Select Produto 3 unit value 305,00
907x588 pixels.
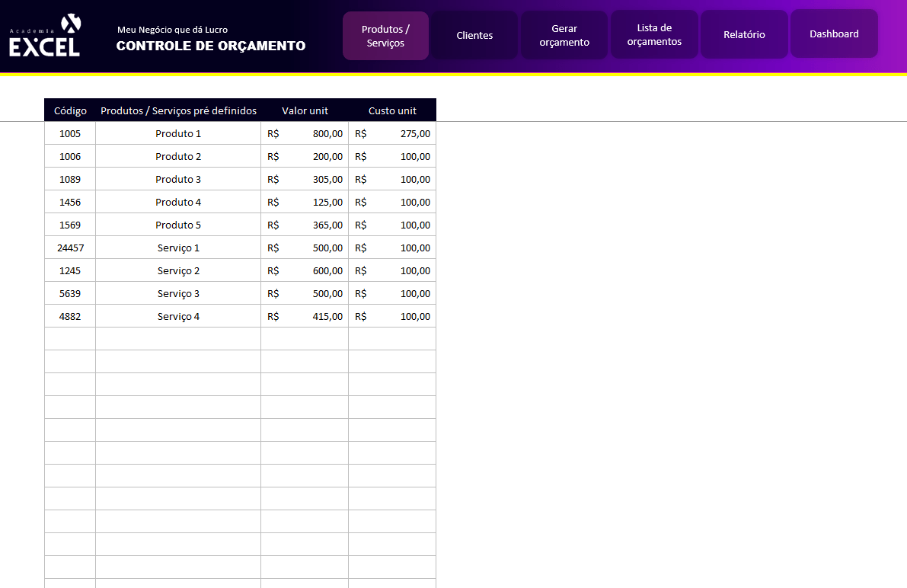pyautogui.click(x=305, y=180)
